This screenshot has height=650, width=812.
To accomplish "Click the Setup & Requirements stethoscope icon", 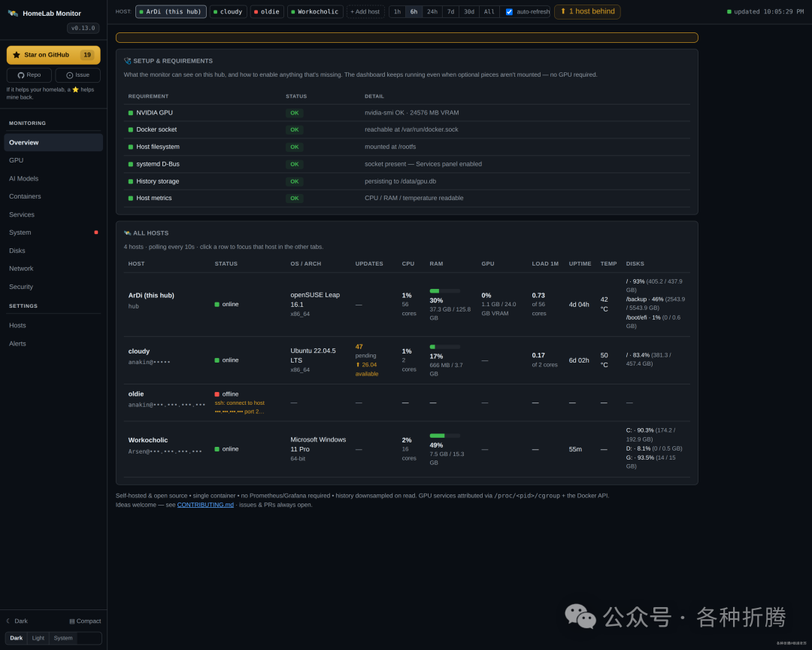I will tap(127, 61).
